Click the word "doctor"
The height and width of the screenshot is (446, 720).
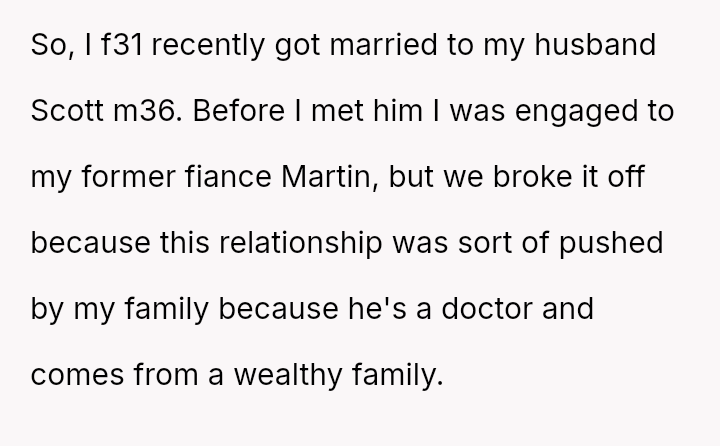[512, 307]
